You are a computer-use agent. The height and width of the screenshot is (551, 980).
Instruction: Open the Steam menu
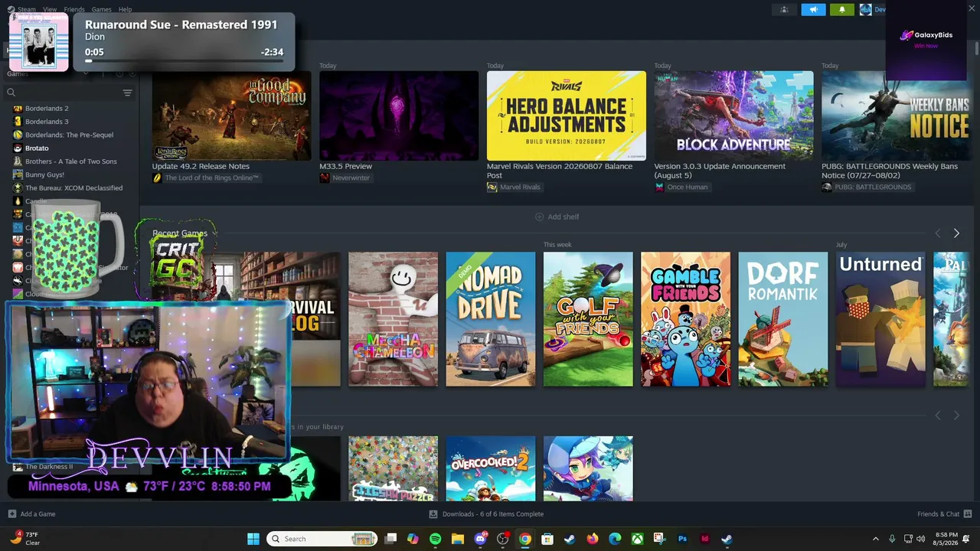[x=26, y=9]
